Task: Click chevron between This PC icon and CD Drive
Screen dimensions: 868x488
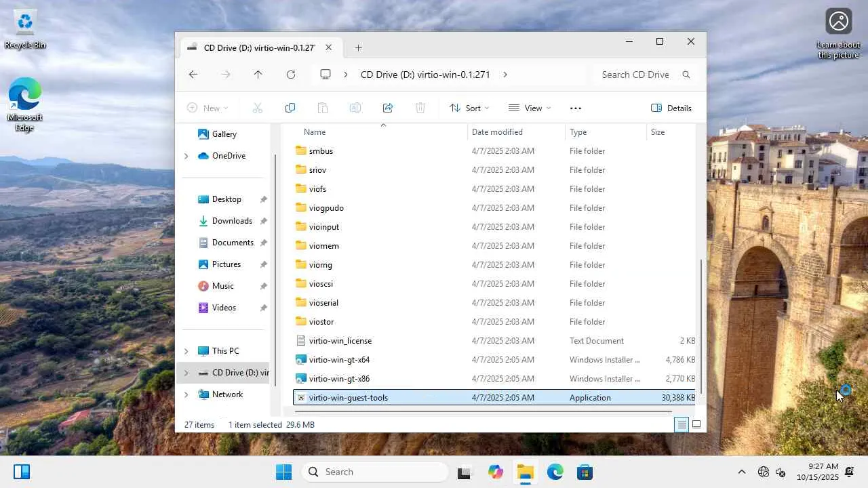Action: click(x=346, y=75)
